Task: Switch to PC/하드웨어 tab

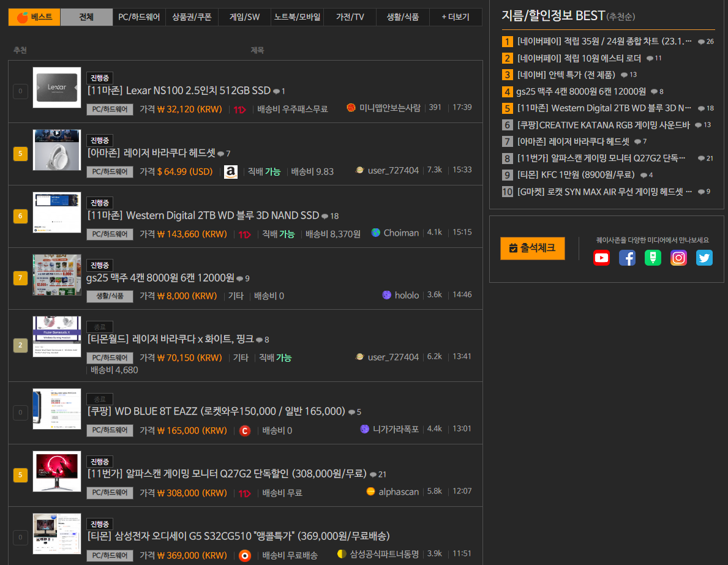Action: pyautogui.click(x=139, y=17)
